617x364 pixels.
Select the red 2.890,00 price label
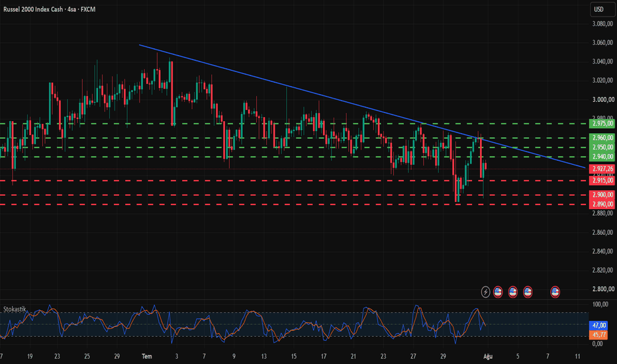[602, 205]
